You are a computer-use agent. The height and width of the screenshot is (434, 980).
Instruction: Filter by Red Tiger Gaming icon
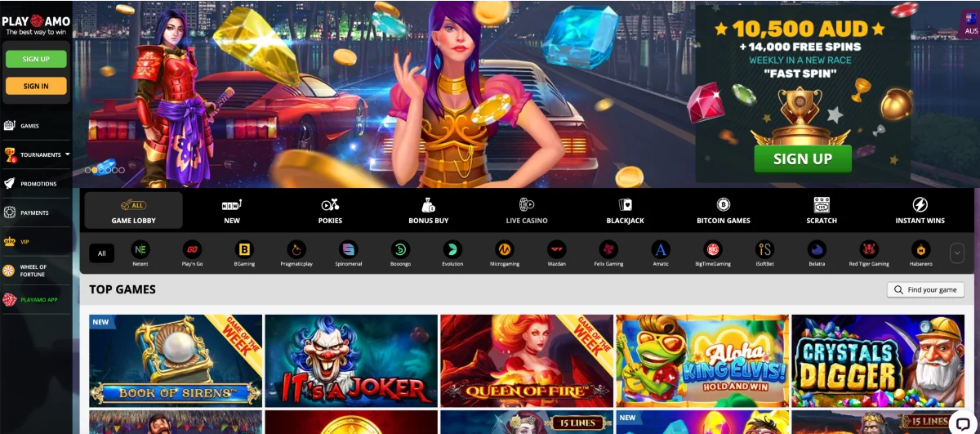[x=869, y=249]
